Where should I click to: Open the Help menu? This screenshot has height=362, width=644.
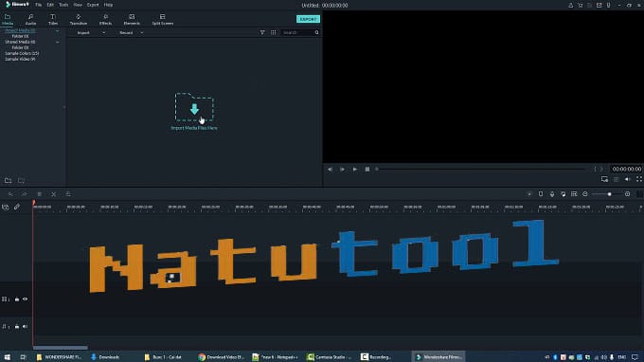108,5
